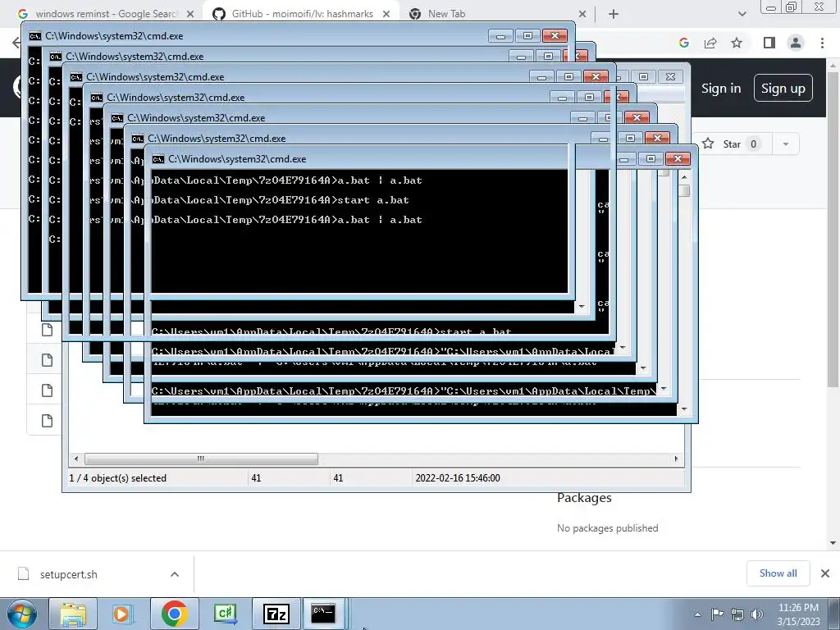The image size is (840, 630).
Task: Click '1 / 4 object(s) selected' status text
Action: (x=118, y=478)
